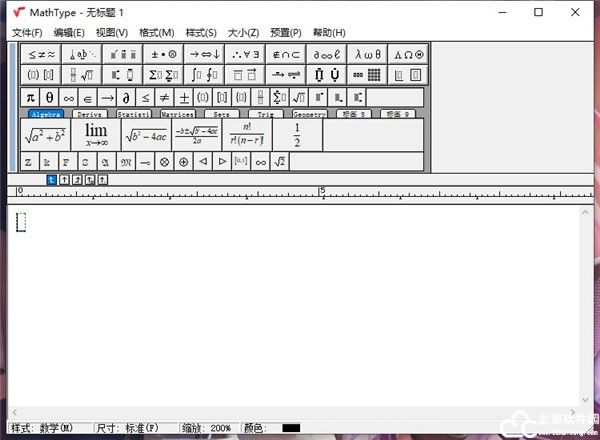Screen dimensions: 600x440
Task: Open the fraction and radical templates palette
Action: pyautogui.click(x=81, y=75)
